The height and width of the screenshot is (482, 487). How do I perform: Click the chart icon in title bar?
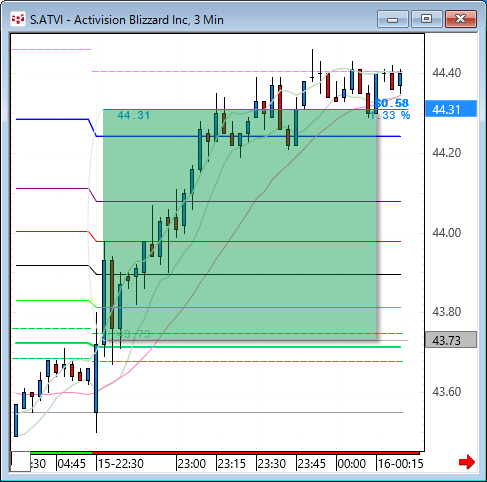point(18,19)
